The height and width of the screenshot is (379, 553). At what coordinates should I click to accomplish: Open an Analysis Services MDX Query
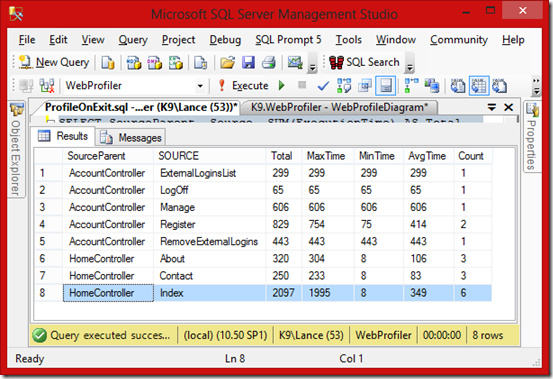tap(134, 63)
